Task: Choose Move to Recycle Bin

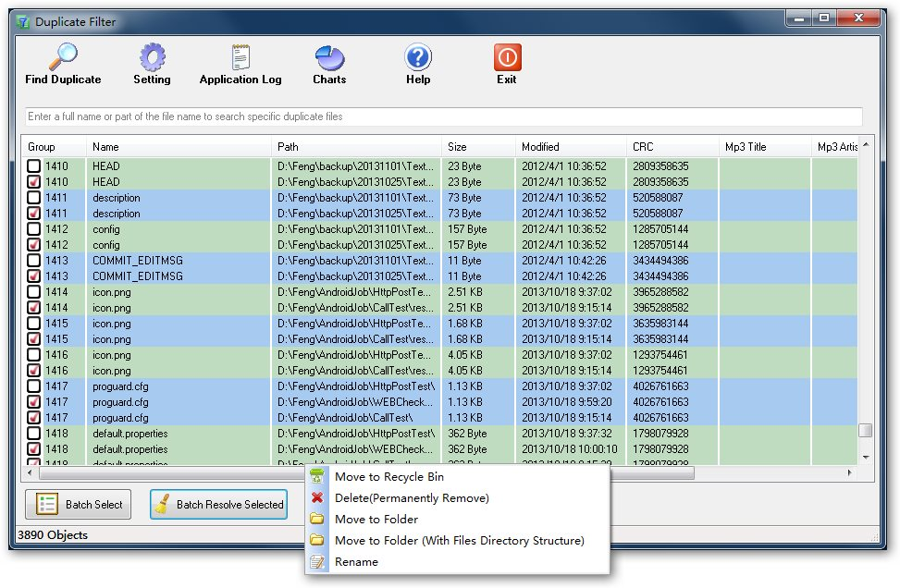Action: 389,476
